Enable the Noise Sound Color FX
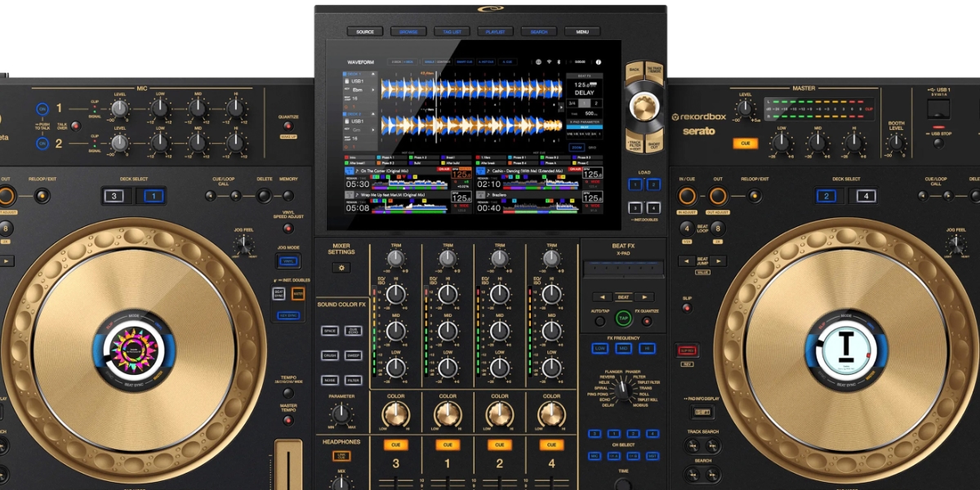The image size is (980, 490). click(328, 379)
